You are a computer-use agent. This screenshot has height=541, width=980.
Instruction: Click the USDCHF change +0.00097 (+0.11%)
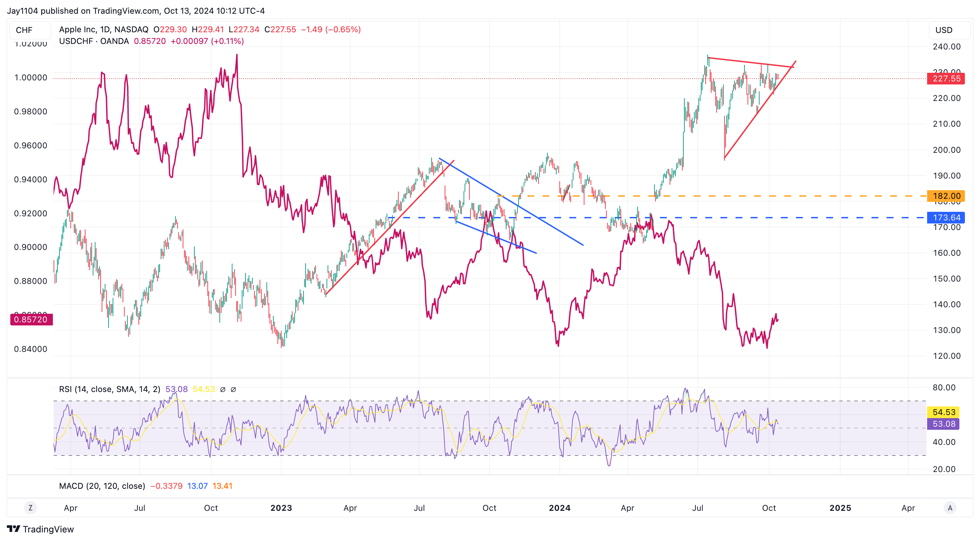(207, 41)
